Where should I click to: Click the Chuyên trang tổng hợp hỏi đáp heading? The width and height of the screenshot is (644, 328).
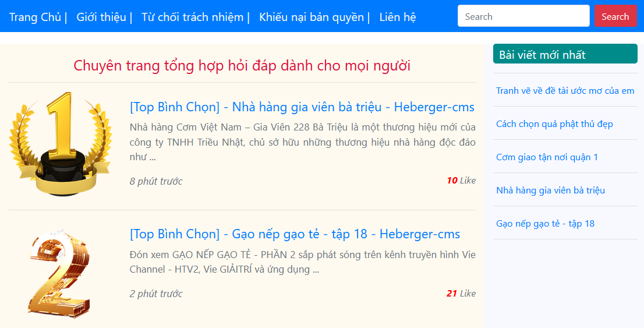(242, 66)
